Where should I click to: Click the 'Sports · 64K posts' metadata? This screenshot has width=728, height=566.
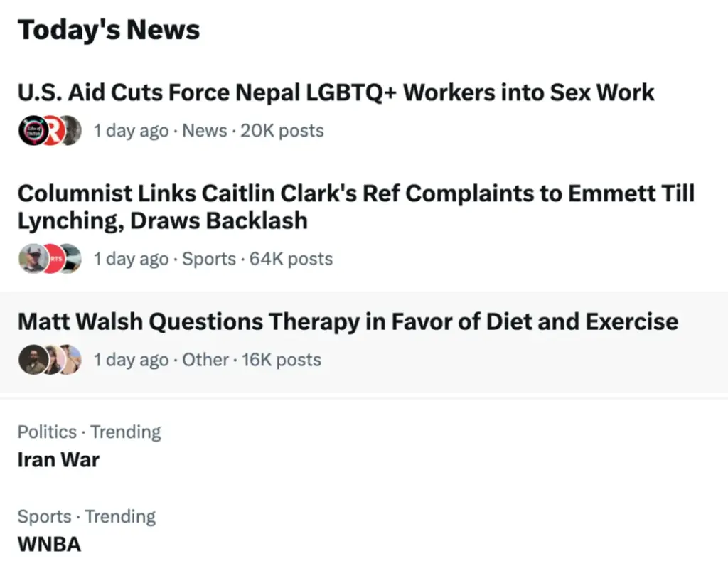coord(257,259)
